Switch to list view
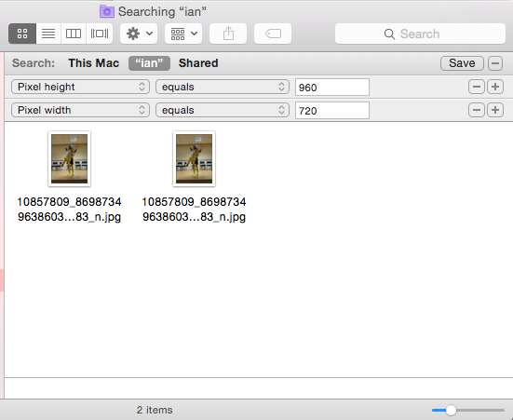The height and width of the screenshot is (420, 513). [x=48, y=34]
